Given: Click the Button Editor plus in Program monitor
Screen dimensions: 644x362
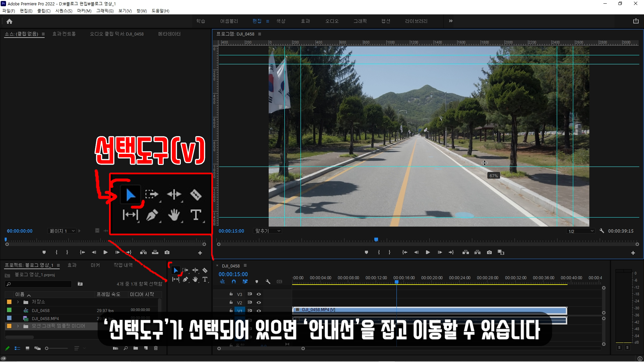Looking at the screenshot, I should (x=633, y=253).
